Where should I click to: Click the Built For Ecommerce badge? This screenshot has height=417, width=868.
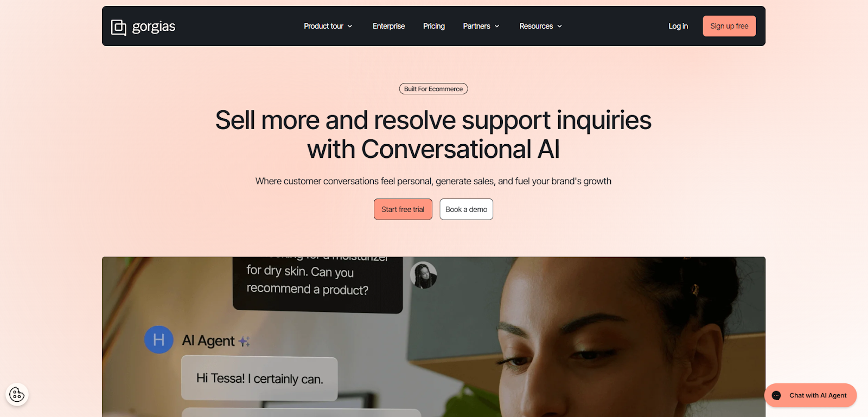click(x=433, y=89)
